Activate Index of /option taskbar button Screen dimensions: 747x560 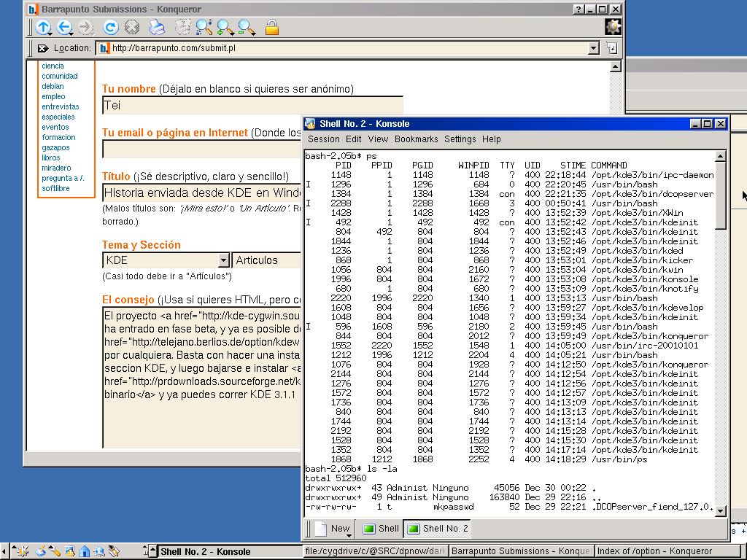[x=667, y=551]
